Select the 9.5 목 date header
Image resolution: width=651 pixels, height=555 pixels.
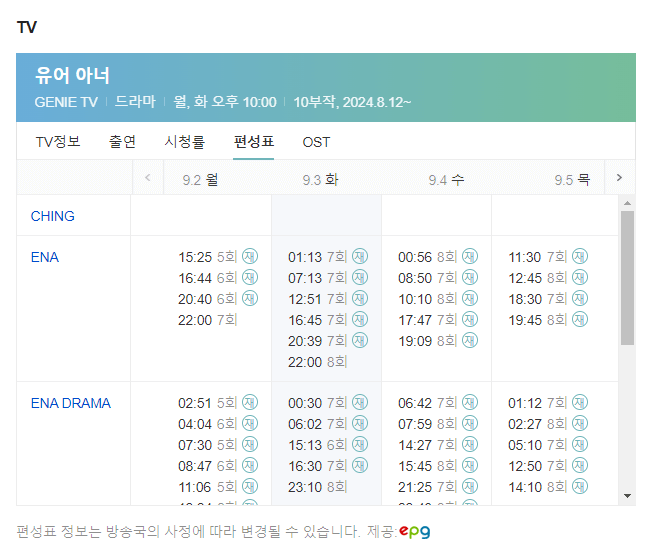click(572, 180)
